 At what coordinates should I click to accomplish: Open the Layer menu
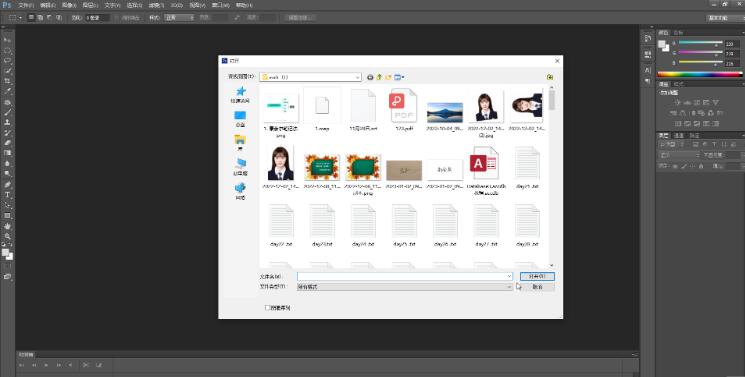point(90,5)
